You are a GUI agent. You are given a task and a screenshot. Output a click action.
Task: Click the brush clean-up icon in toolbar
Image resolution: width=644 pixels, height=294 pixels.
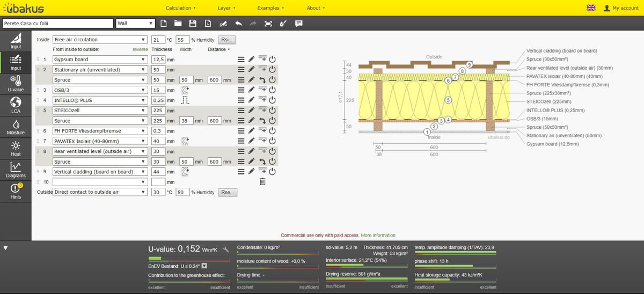pos(283,24)
